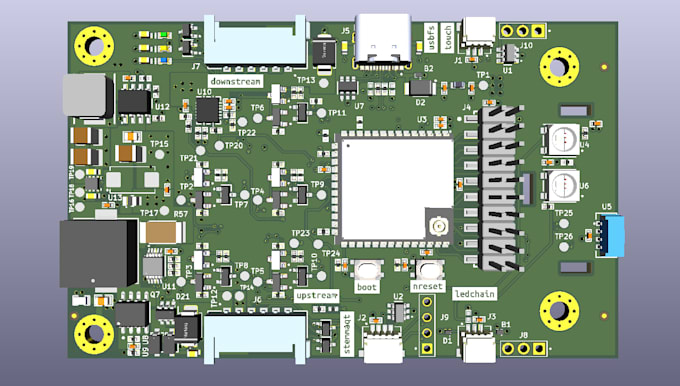Image resolution: width=680 pixels, height=386 pixels.
Task: Click the 'TP24' designator text
Action: [331, 254]
